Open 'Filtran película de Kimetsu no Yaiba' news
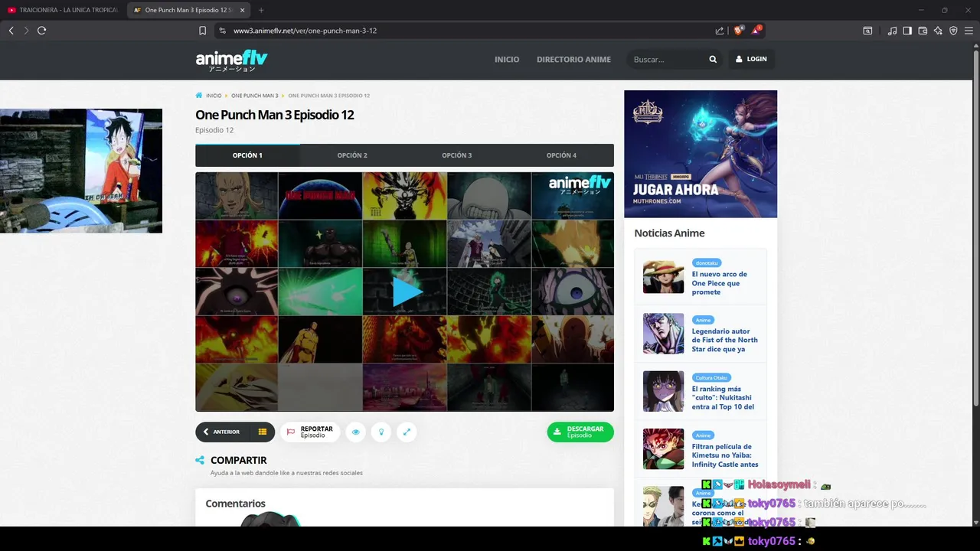Image resolution: width=980 pixels, height=551 pixels. coord(725,455)
